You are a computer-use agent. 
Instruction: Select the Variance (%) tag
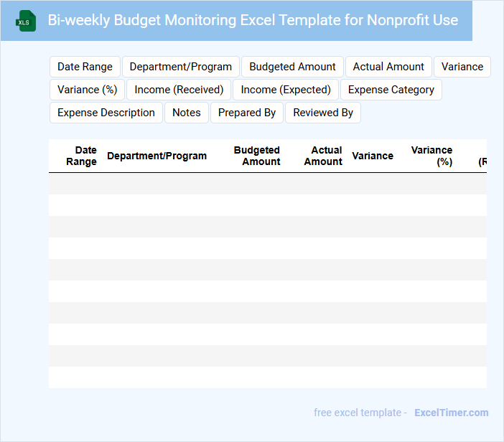pos(88,90)
